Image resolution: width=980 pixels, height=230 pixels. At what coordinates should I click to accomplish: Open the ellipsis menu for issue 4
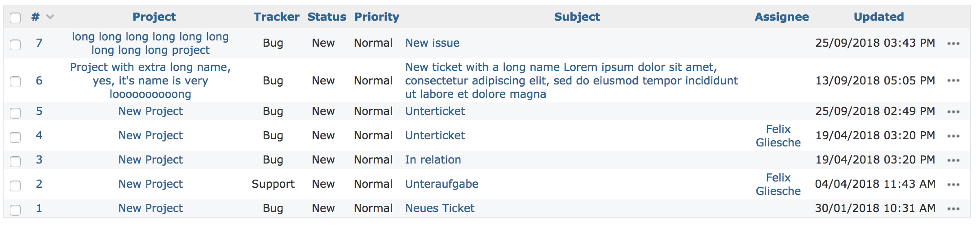point(953,136)
